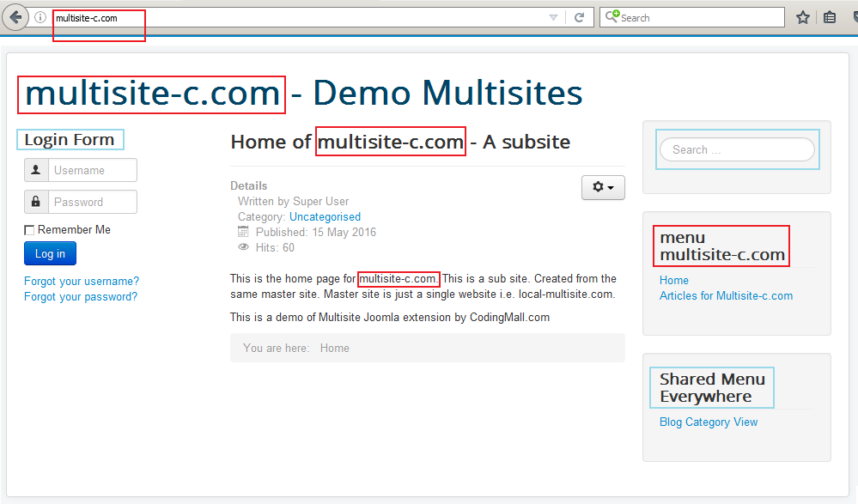The image size is (858, 504).
Task: Open the Uncategorised category link
Action: click(325, 216)
